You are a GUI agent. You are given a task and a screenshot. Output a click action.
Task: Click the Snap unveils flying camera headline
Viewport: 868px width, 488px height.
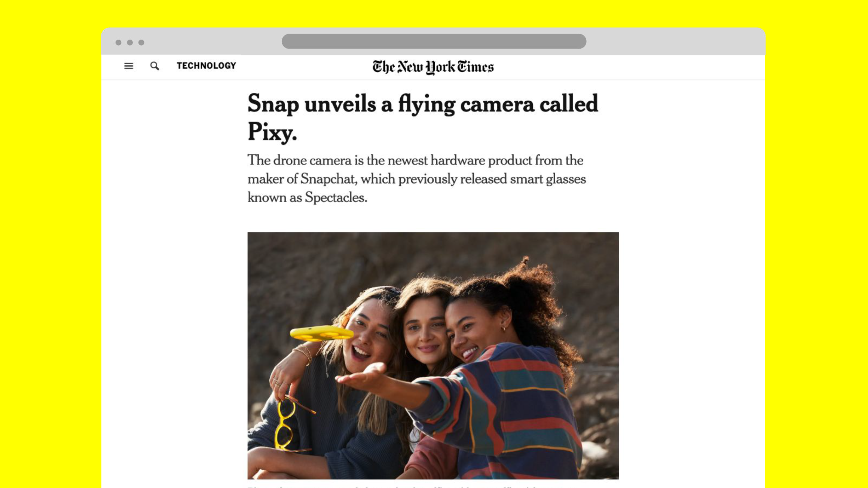click(423, 117)
